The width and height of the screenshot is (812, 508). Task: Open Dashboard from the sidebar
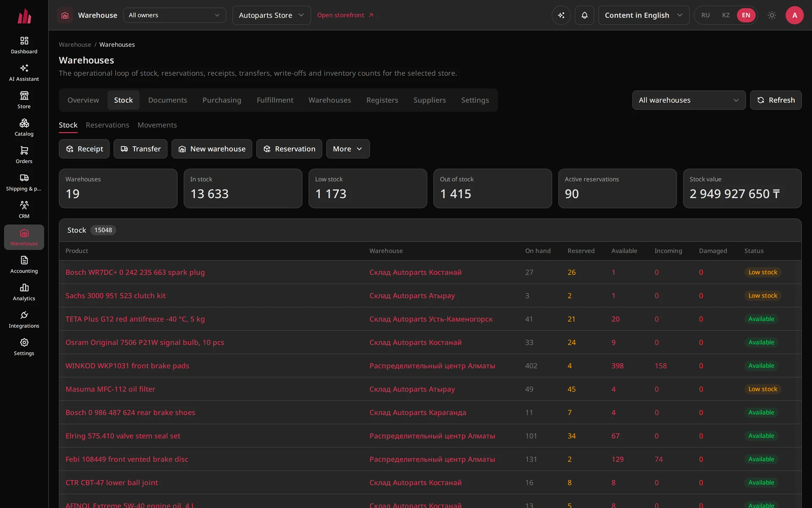pos(24,45)
